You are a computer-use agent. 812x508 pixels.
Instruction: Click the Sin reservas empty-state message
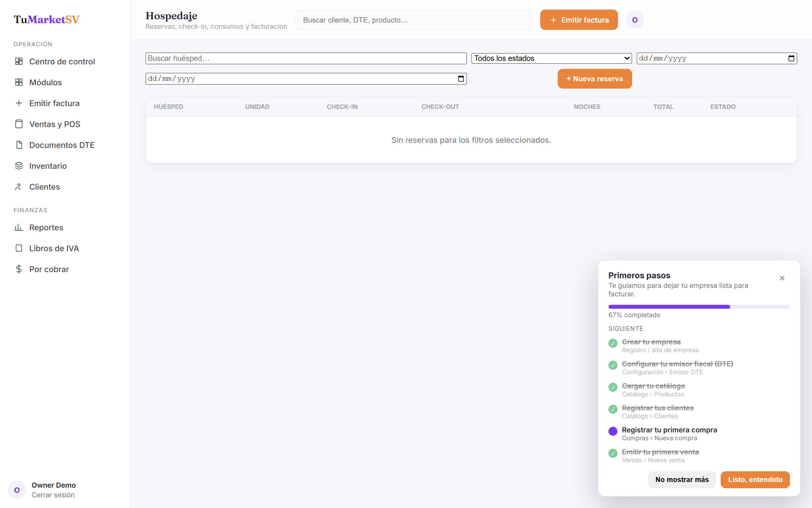tap(471, 140)
